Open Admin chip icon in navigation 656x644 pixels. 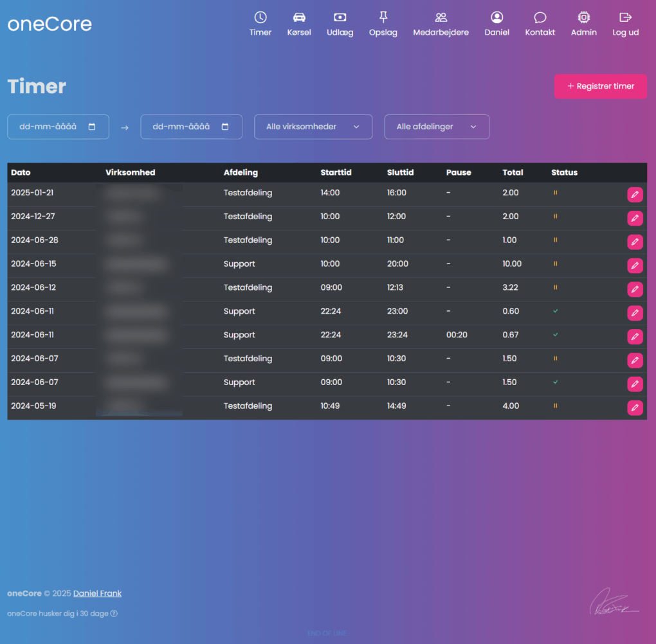(x=583, y=18)
